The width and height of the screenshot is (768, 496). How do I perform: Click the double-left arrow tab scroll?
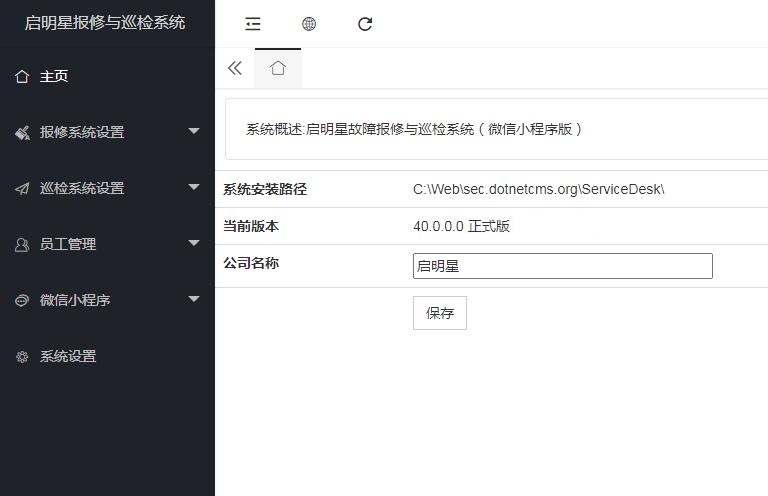coord(235,68)
